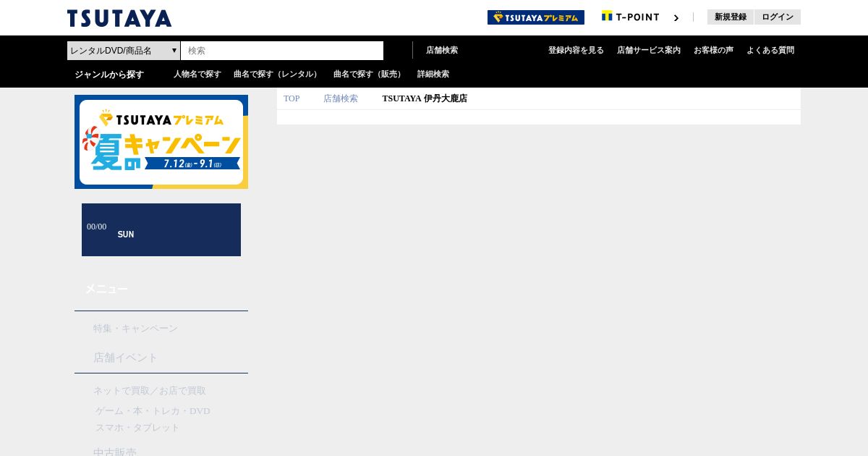Open 詳細検索

point(433,74)
